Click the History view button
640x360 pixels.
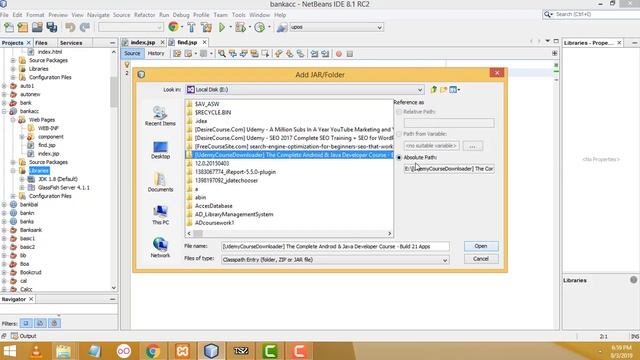156,53
